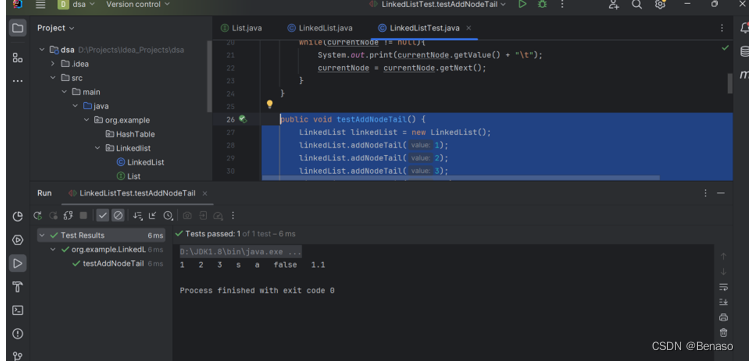This screenshot has height=361, width=749.
Task: Rerun tests in Run panel toolbar
Action: click(37, 216)
